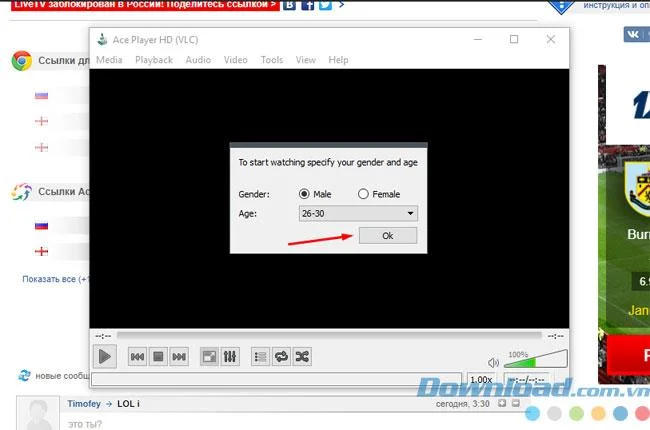Toggle shuffle random icon
Screen dimensions: 650x430
pos(302,357)
